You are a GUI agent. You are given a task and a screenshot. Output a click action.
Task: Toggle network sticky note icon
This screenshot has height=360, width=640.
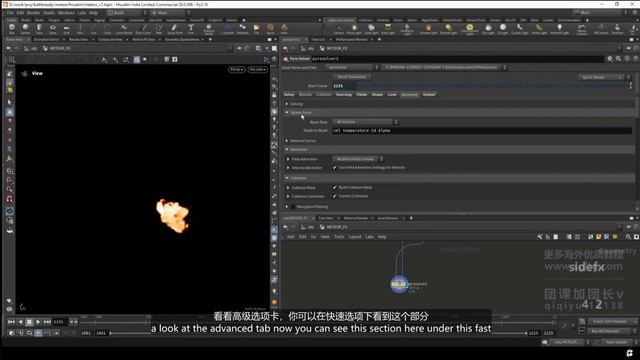click(598, 237)
